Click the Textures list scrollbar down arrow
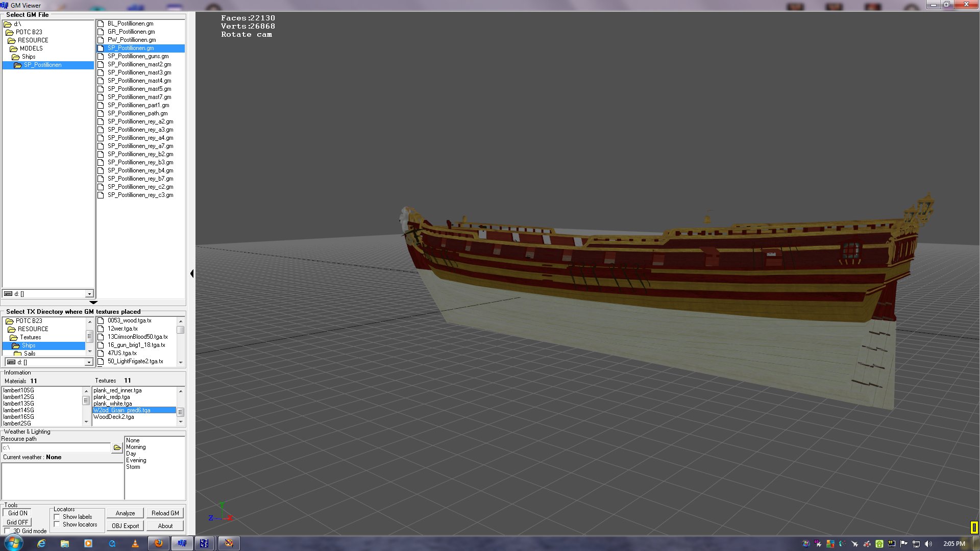This screenshot has width=980, height=551. pyautogui.click(x=180, y=422)
